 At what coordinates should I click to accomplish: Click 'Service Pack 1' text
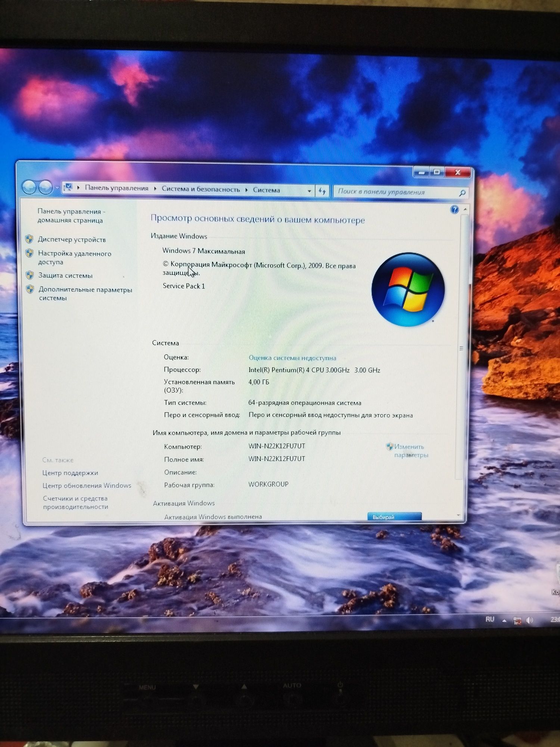(x=184, y=286)
